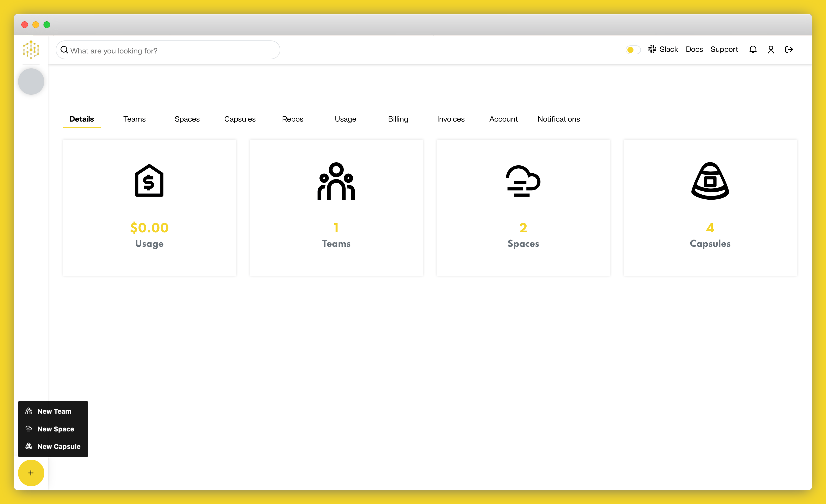
Task: Click New Space menu option
Action: (55, 429)
